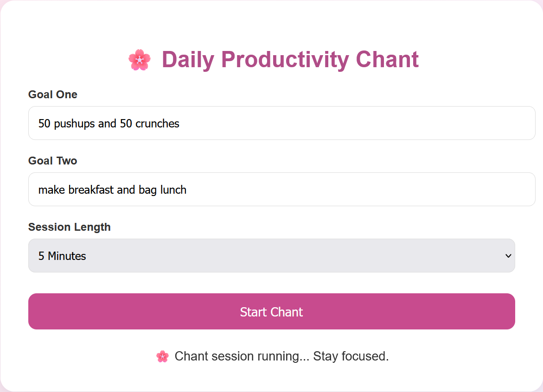Click the Session Length label

click(x=69, y=227)
